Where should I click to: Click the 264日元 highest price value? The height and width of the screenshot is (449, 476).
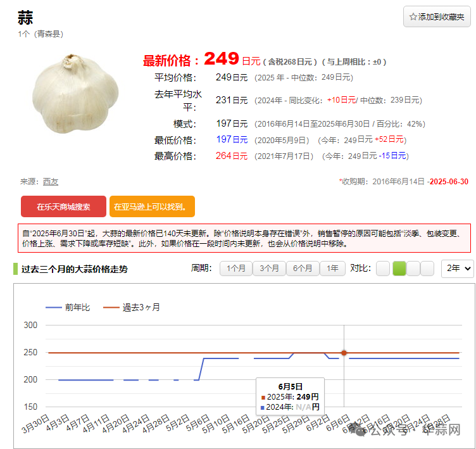[x=232, y=156]
